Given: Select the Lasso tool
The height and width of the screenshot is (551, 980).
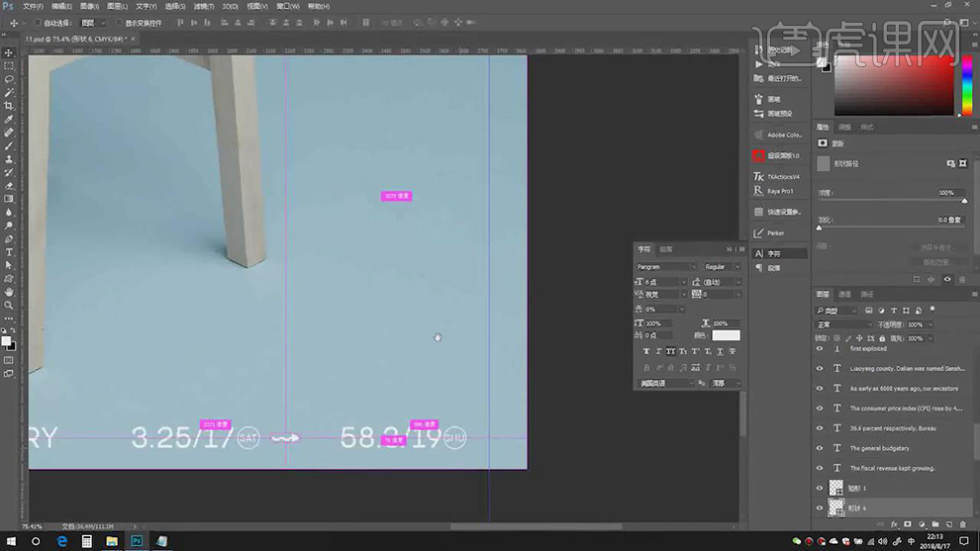Looking at the screenshot, I should pos(9,79).
